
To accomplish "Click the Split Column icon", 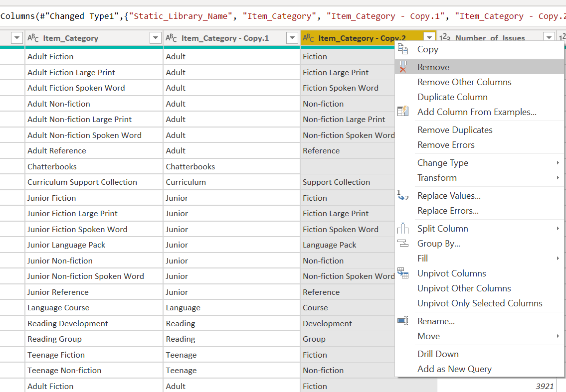I will tap(403, 228).
